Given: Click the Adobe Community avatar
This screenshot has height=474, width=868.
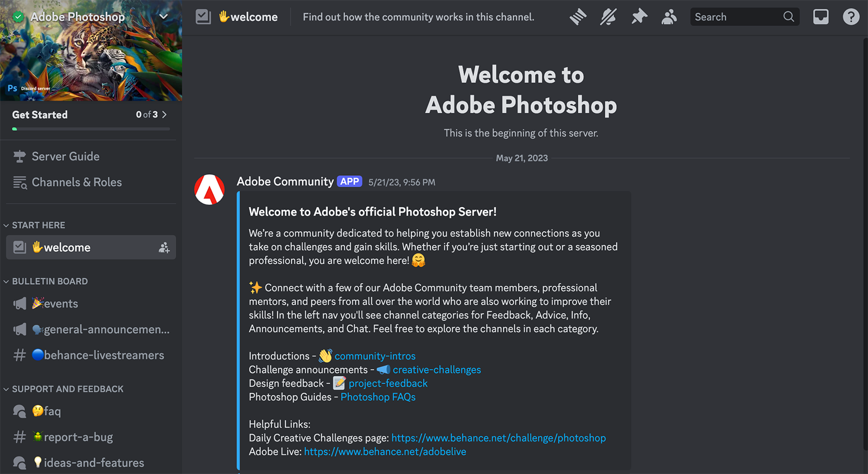Looking at the screenshot, I should tap(209, 189).
